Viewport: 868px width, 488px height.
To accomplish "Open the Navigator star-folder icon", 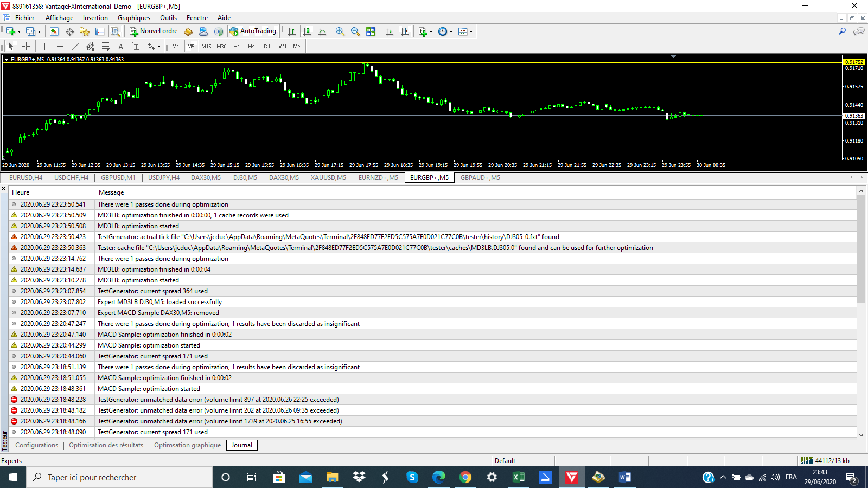I will tap(85, 31).
